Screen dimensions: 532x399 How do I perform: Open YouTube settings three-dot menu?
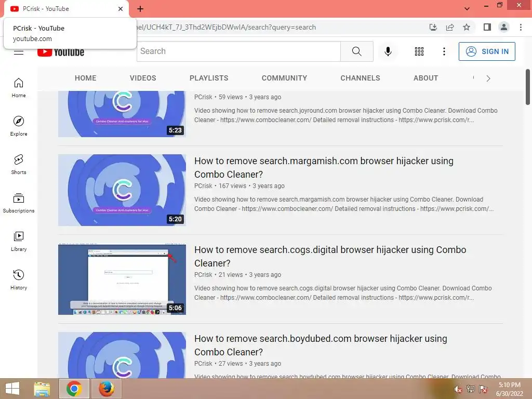pos(444,51)
